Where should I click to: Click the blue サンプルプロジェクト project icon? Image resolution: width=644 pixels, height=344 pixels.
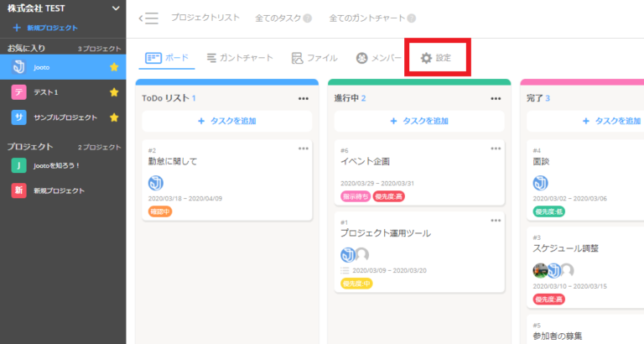(18, 117)
